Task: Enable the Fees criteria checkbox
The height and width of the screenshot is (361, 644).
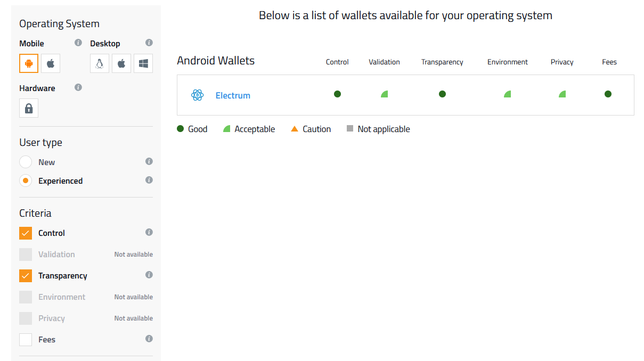Action: [26, 340]
